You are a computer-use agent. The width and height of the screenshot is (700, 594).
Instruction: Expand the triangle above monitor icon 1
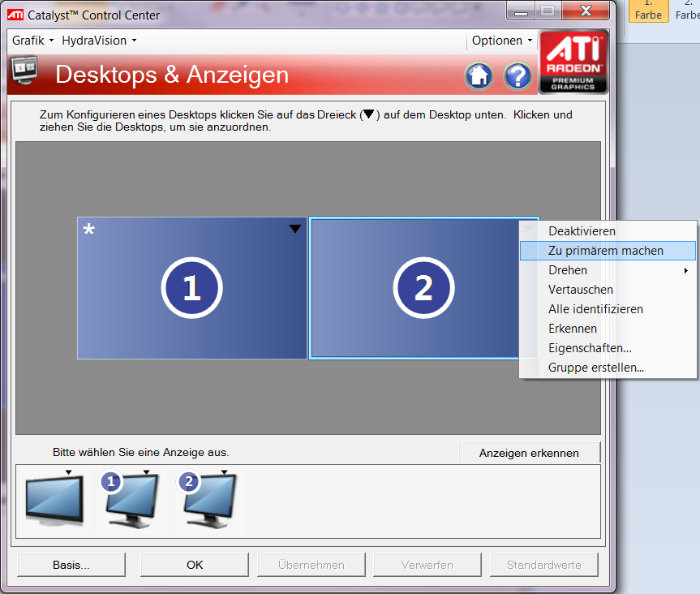pos(147,472)
